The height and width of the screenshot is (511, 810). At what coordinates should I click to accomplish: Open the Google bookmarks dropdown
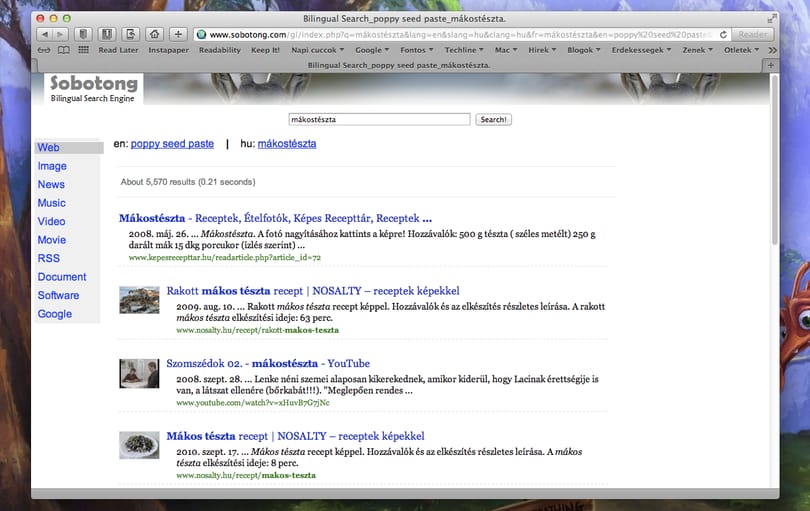(372, 50)
